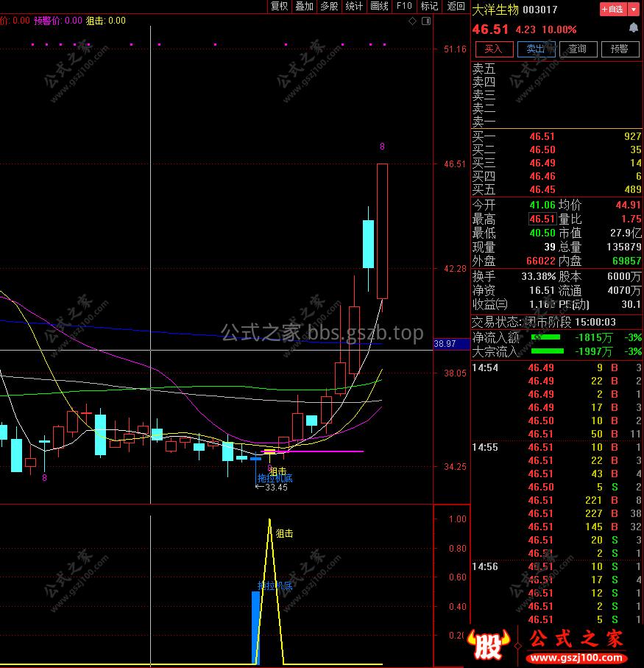Open the 标记 mark menu
The width and height of the screenshot is (644, 668).
click(x=429, y=6)
